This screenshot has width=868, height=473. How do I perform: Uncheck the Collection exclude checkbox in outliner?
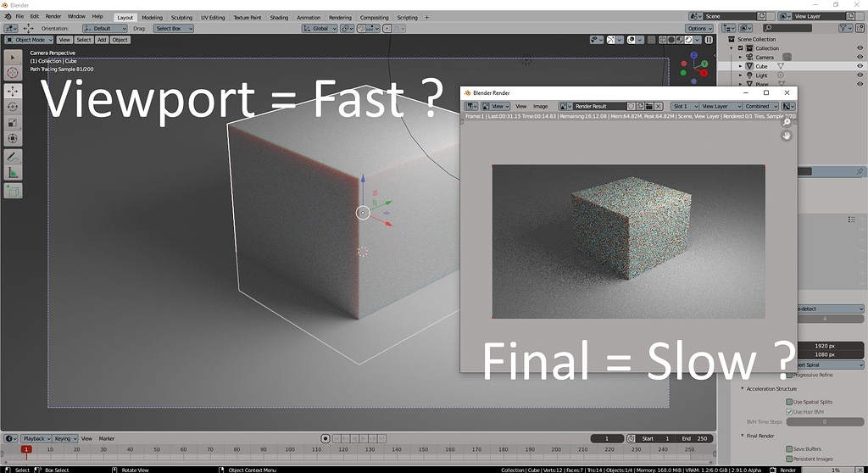pyautogui.click(x=741, y=48)
